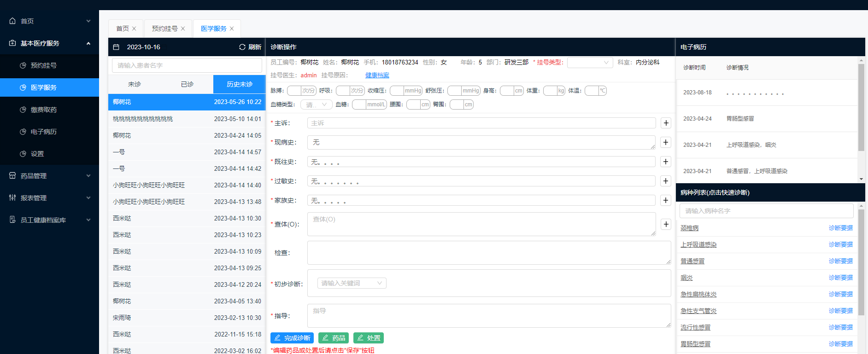Open 诊断要据 for 上呼吸道感染

pos(841,244)
